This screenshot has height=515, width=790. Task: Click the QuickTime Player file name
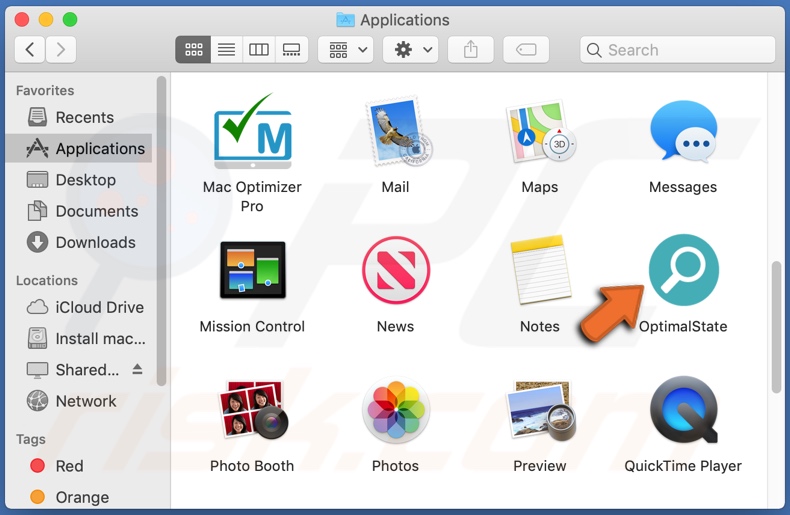pyautogui.click(x=683, y=466)
